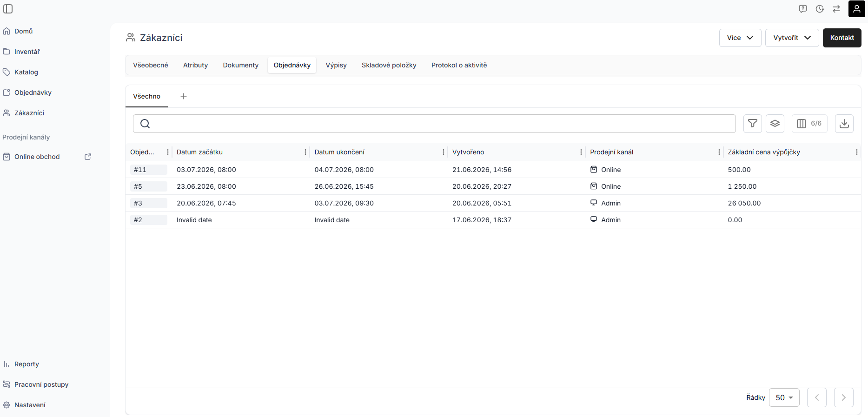Toggle the dark mode icon
The width and height of the screenshot is (868, 417).
pos(820,9)
